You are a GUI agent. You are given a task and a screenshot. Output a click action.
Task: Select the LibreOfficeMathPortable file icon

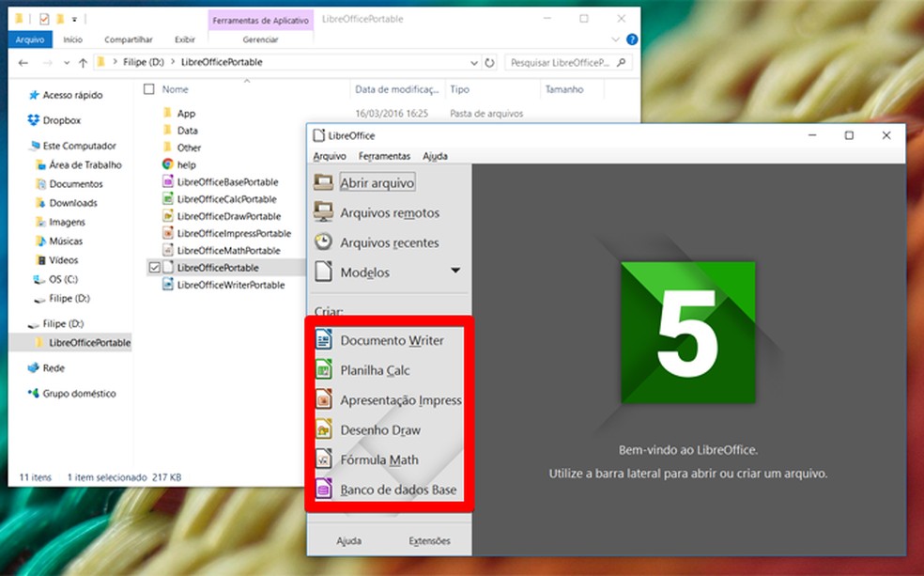(x=168, y=250)
